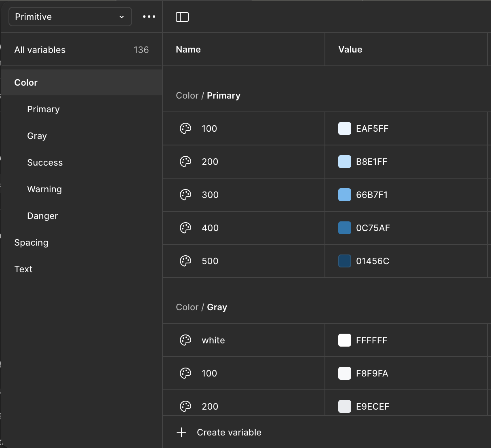This screenshot has height=448, width=491.
Task: Show All variables list
Action: [82, 50]
